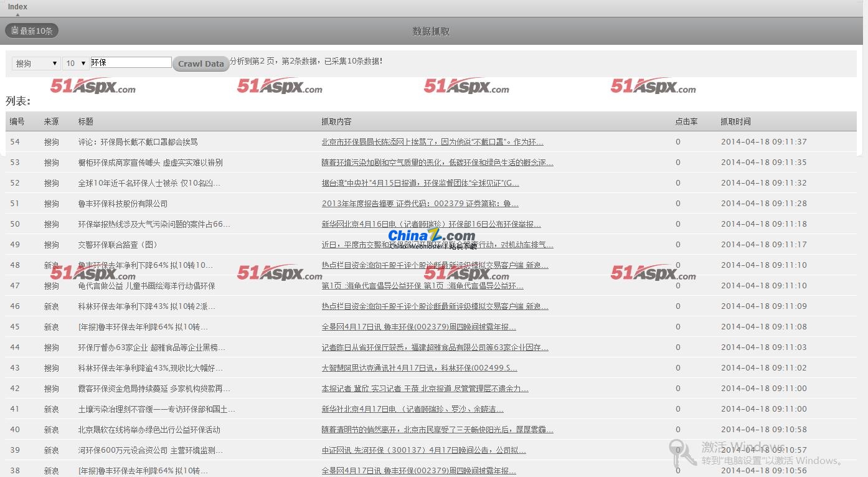Click the 抓取内容 column header
Screen dimensions: 868x477
point(336,121)
